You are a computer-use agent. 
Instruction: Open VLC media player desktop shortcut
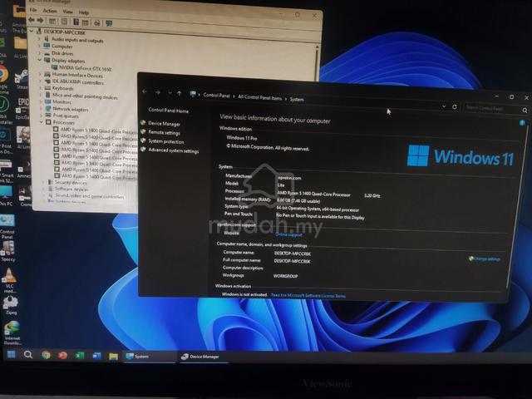tap(9, 280)
